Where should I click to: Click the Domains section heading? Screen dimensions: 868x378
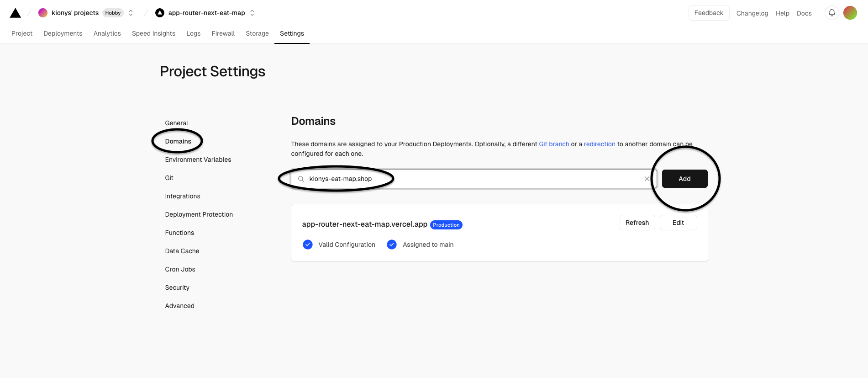point(313,121)
